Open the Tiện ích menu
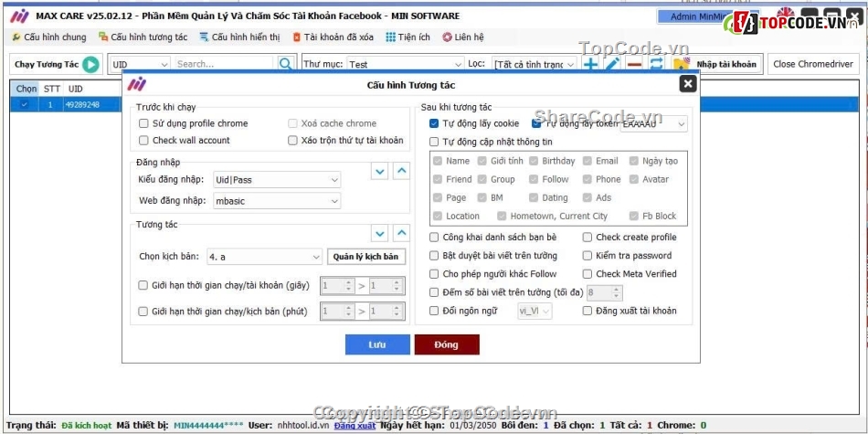The image size is (868, 434). (x=408, y=37)
